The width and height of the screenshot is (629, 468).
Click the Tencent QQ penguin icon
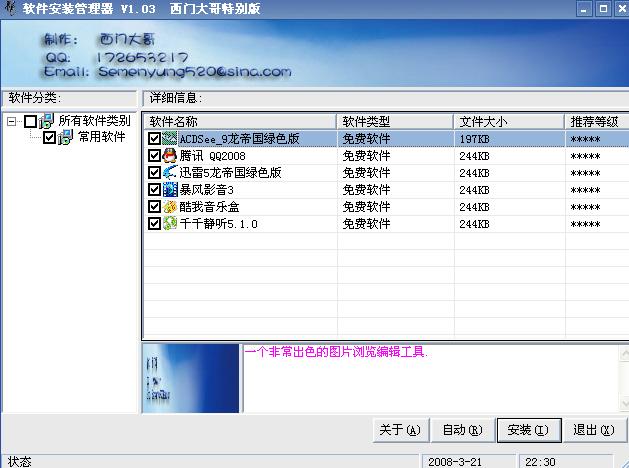point(170,156)
